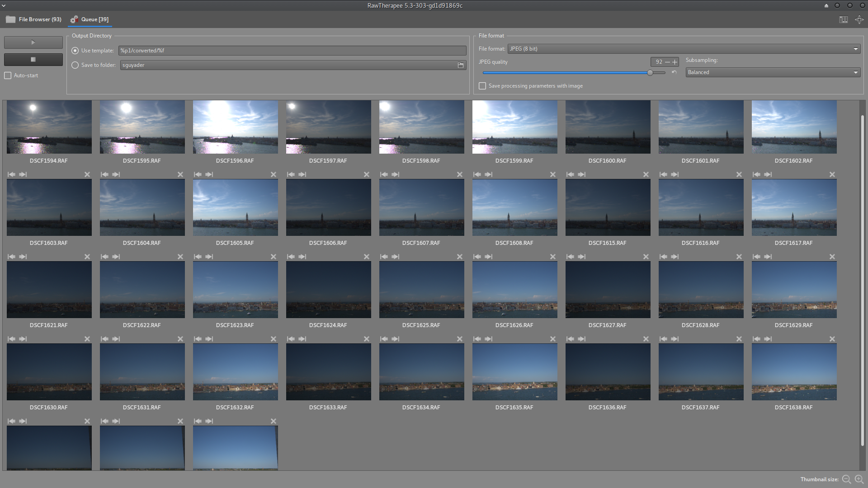Image resolution: width=868 pixels, height=488 pixels.
Task: Move DSCF1603.RAF to tail of queue
Action: point(23,174)
